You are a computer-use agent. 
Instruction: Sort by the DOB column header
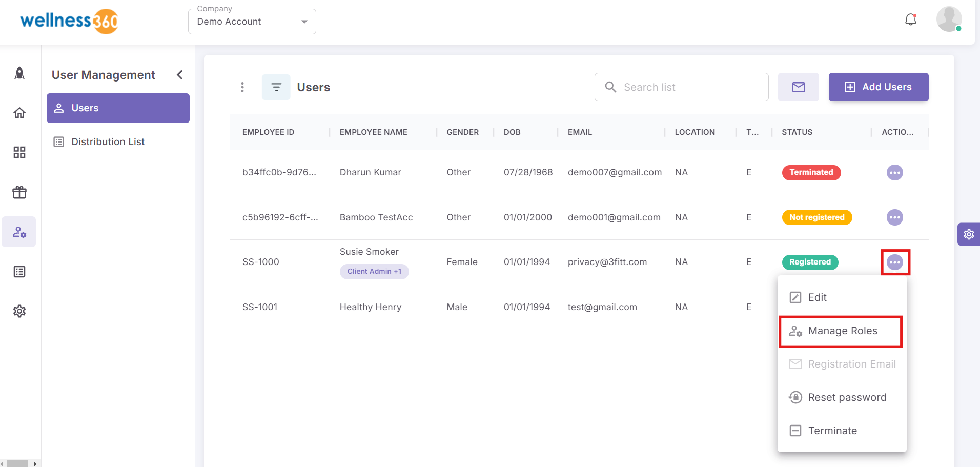pos(512,132)
